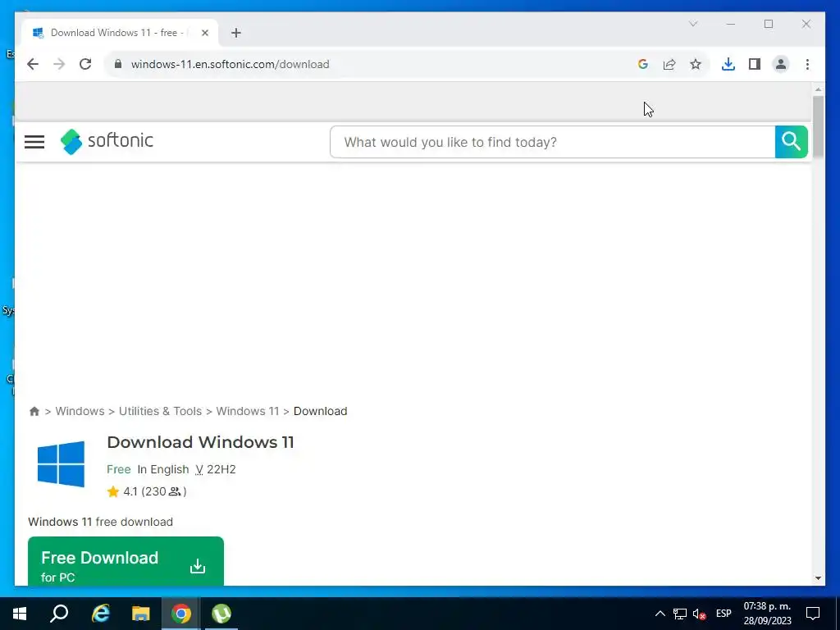This screenshot has width=840, height=630.
Task: Open Softonic hamburger menu
Action: 34,142
